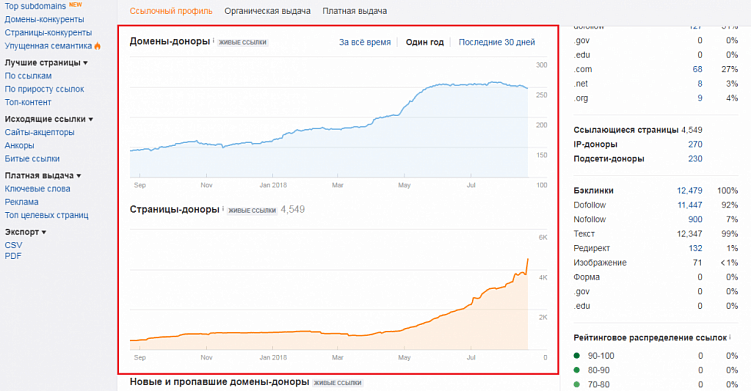Open Ключевые слова report
The height and width of the screenshot is (391, 751).
pos(37,189)
